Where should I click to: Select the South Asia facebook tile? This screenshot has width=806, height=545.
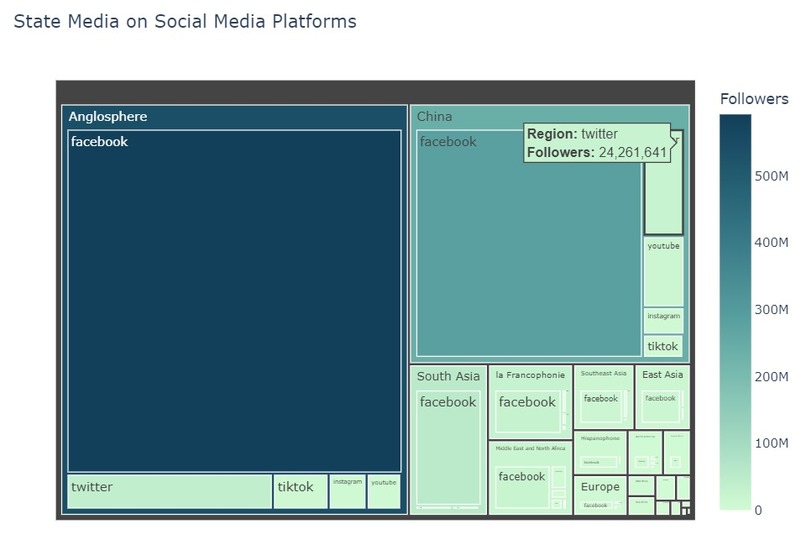448,448
